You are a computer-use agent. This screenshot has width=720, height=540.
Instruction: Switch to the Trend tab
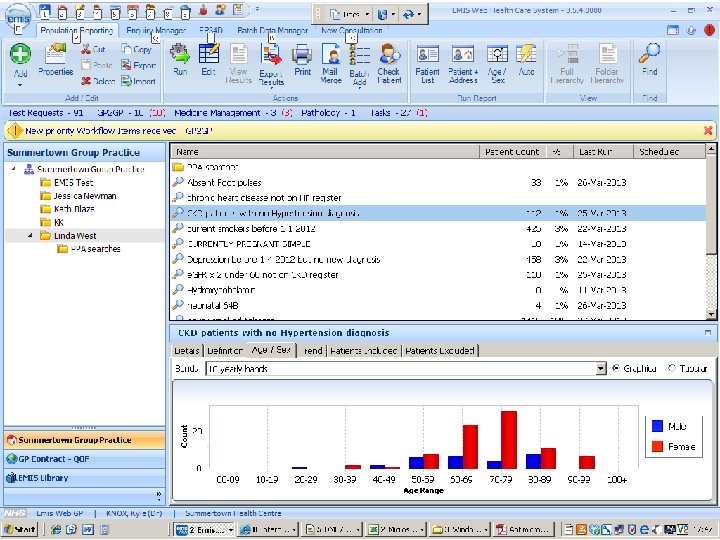pos(312,351)
